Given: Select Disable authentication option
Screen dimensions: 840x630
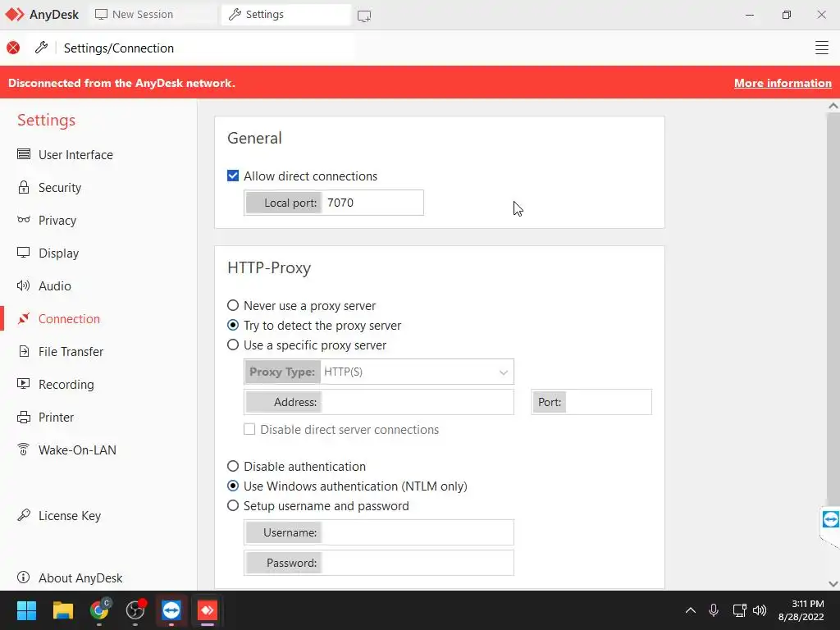Looking at the screenshot, I should [x=233, y=466].
